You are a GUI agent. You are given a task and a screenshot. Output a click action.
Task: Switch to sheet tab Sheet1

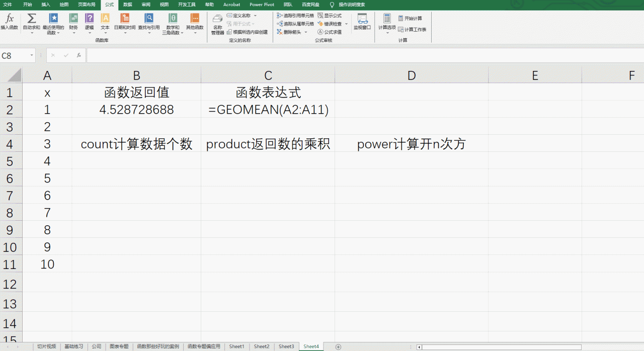coord(236,346)
